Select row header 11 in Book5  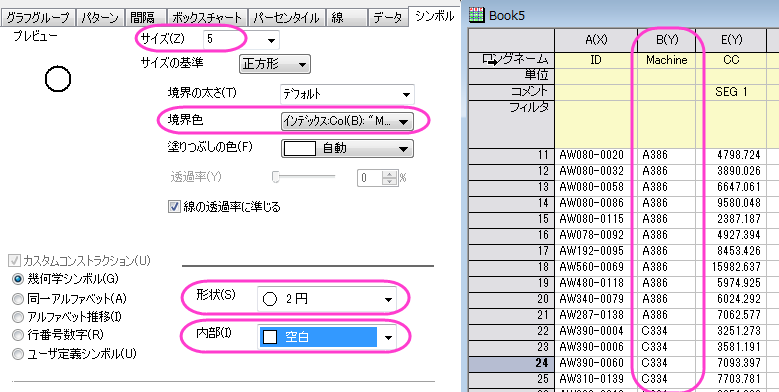click(x=512, y=155)
